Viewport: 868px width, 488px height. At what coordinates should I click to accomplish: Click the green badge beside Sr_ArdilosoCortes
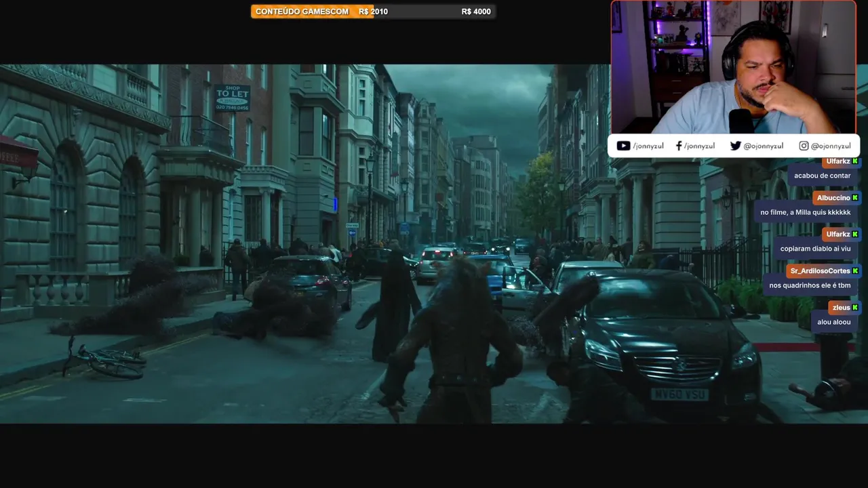click(855, 271)
